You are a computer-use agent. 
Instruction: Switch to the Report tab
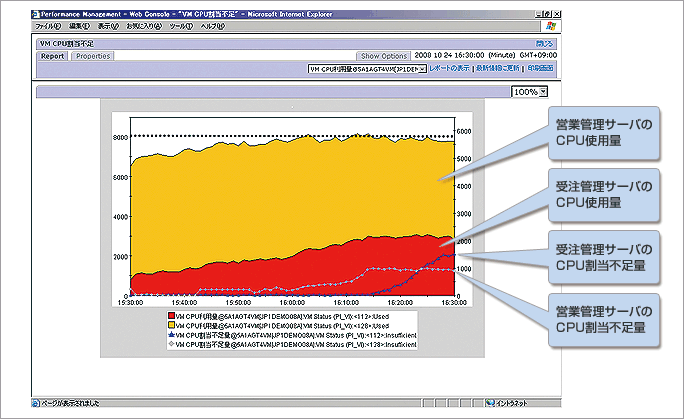click(52, 56)
